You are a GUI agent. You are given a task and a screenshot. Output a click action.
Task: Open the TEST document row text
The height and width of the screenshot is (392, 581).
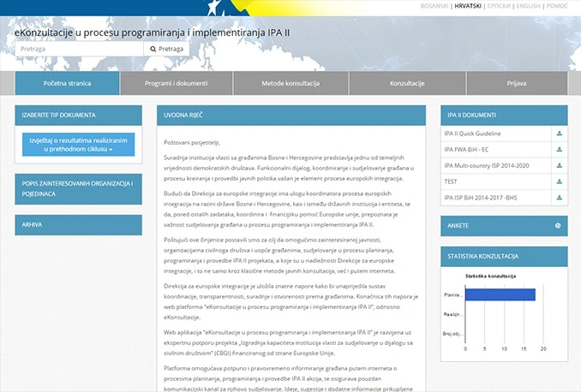[451, 181]
